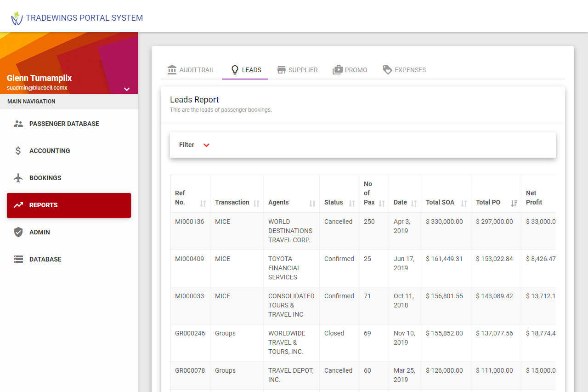Select the Reports navigation item
Screen dimensions: 588x392
click(69, 205)
